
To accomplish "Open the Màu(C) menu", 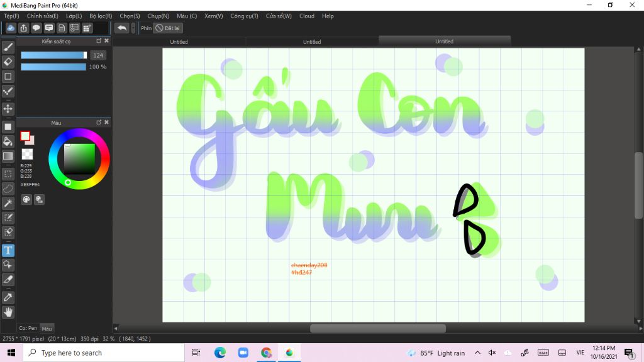I will pos(187,16).
